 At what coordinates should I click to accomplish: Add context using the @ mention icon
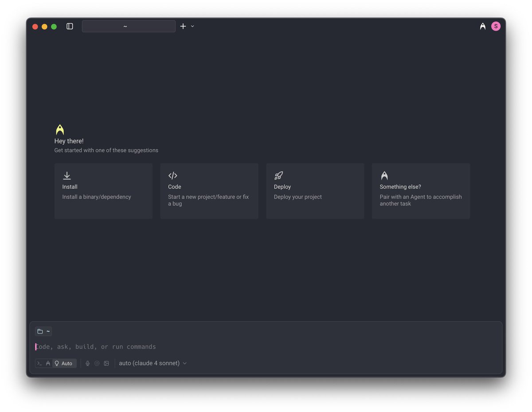(x=97, y=363)
